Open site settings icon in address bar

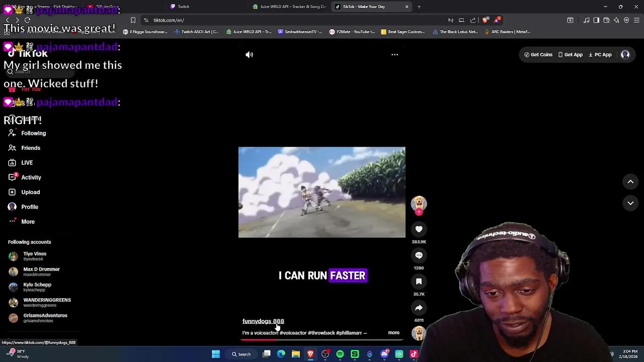[146, 20]
